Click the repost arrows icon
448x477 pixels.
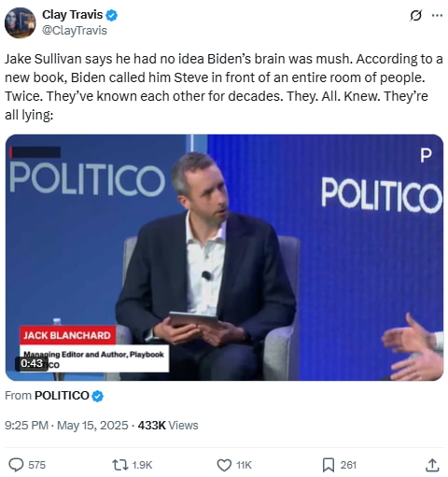(x=120, y=465)
